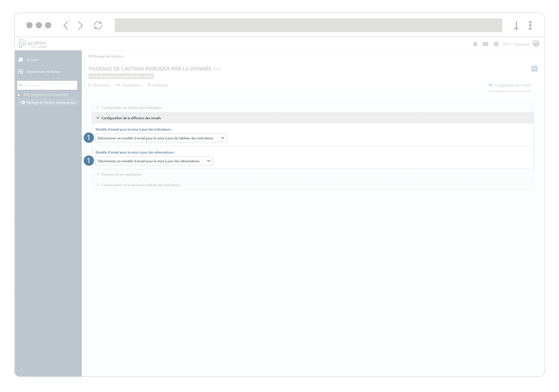
Task: Collapse Configuration de la diffusion des emails
Action: 131,118
